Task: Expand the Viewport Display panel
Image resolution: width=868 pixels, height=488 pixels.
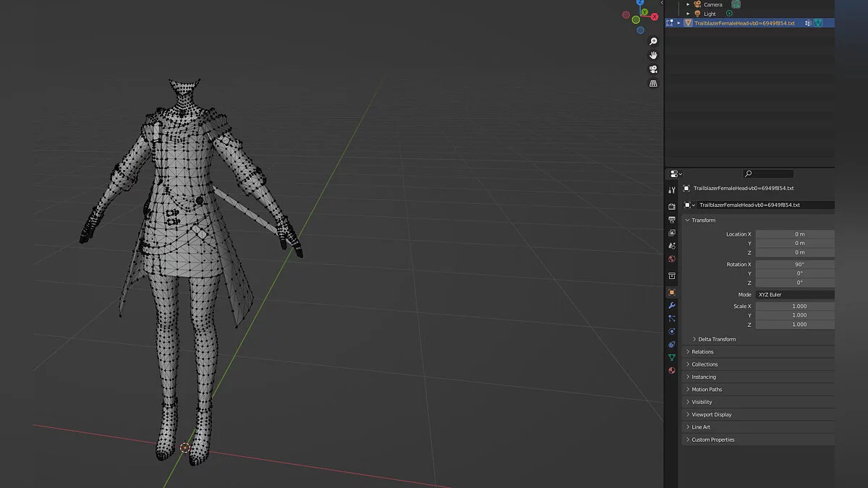Action: [711, 415]
